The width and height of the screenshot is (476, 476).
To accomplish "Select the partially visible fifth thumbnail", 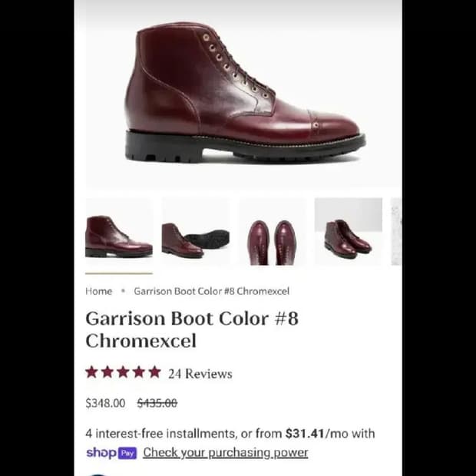I will (396, 232).
